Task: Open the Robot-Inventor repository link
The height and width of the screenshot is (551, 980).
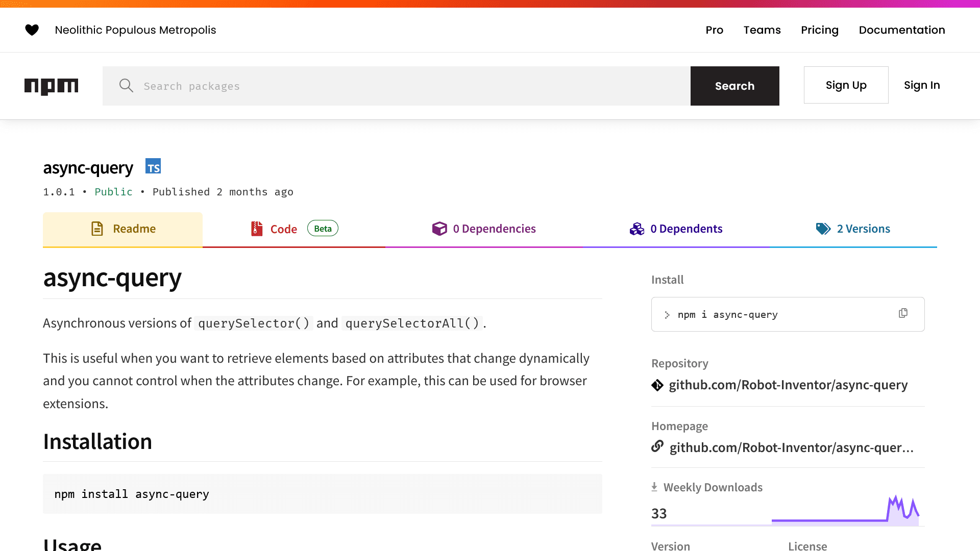Action: pyautogui.click(x=788, y=385)
